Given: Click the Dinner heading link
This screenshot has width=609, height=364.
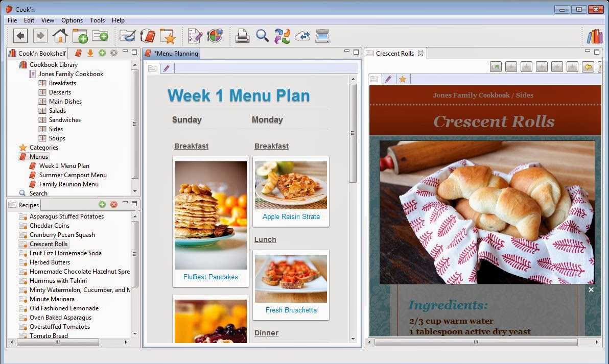Looking at the screenshot, I should click(267, 333).
